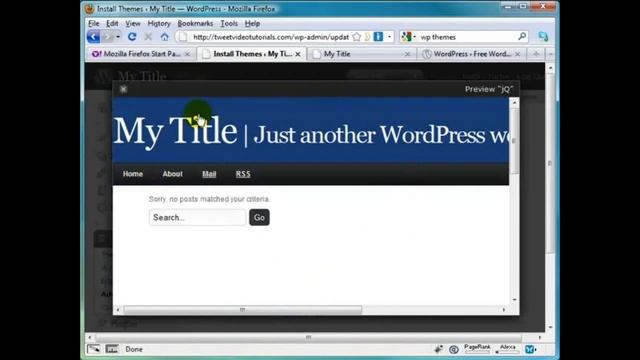Click preview horizontal scrollbar right arrow
The height and width of the screenshot is (360, 640).
click(504, 310)
